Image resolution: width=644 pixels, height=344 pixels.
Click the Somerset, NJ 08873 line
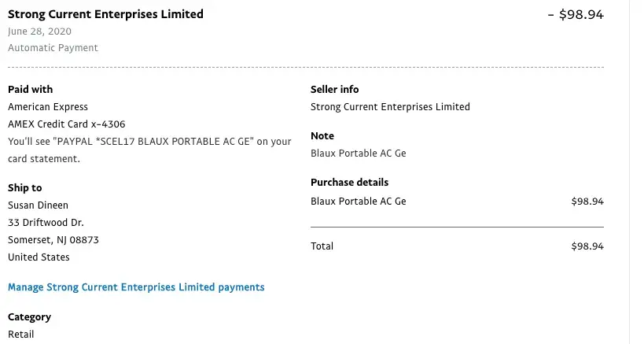tap(53, 240)
